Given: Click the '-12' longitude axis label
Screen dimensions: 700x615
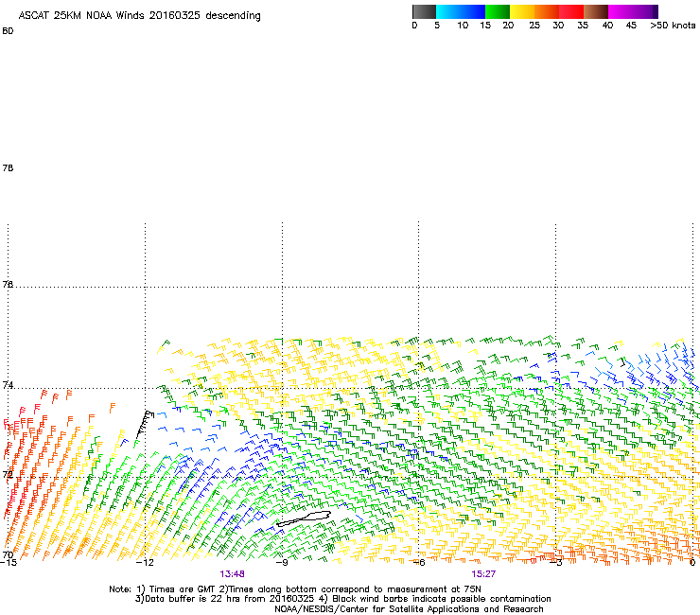Looking at the screenshot, I should click(x=145, y=563).
